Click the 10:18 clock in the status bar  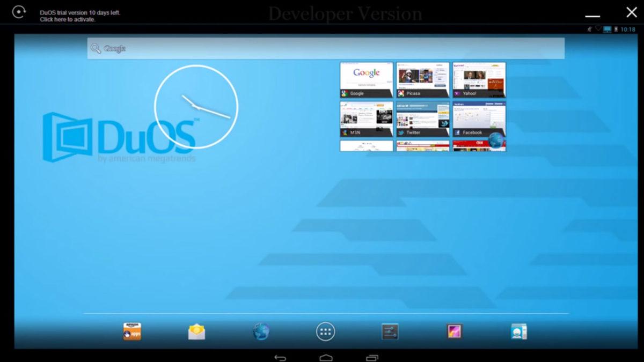coord(627,31)
